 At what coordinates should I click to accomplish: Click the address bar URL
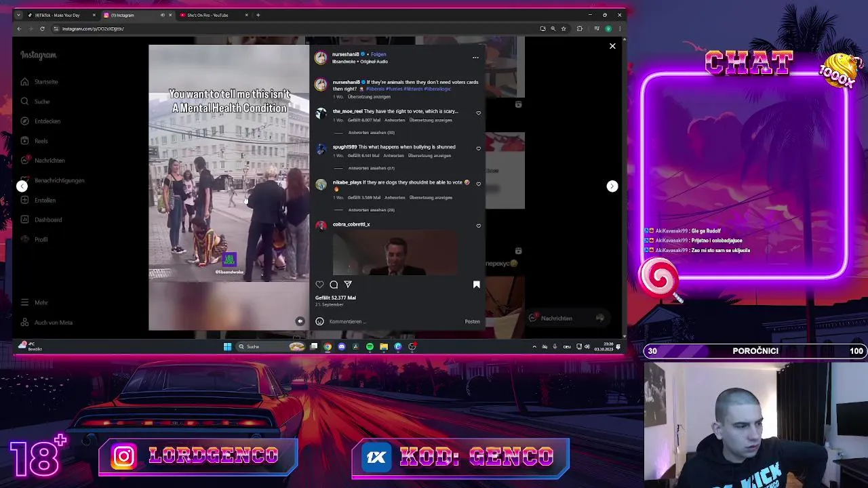[x=93, y=28]
